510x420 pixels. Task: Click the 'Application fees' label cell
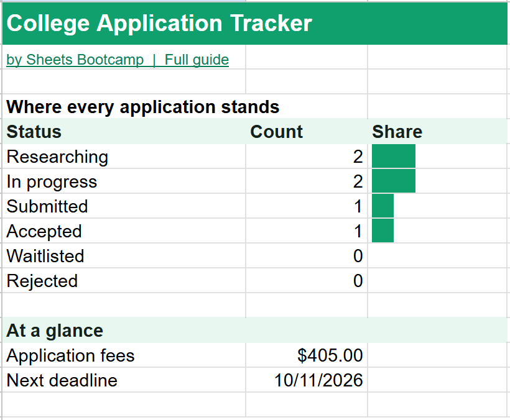coord(124,355)
